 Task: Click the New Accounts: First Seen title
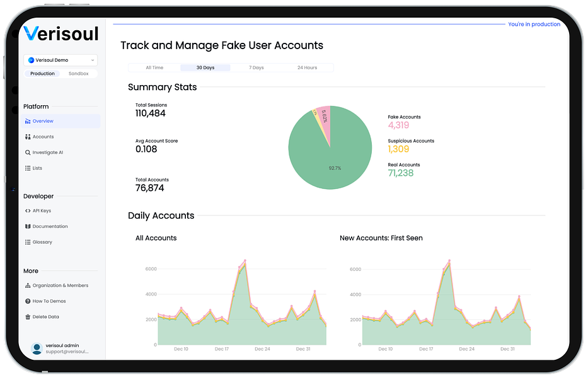[381, 238]
